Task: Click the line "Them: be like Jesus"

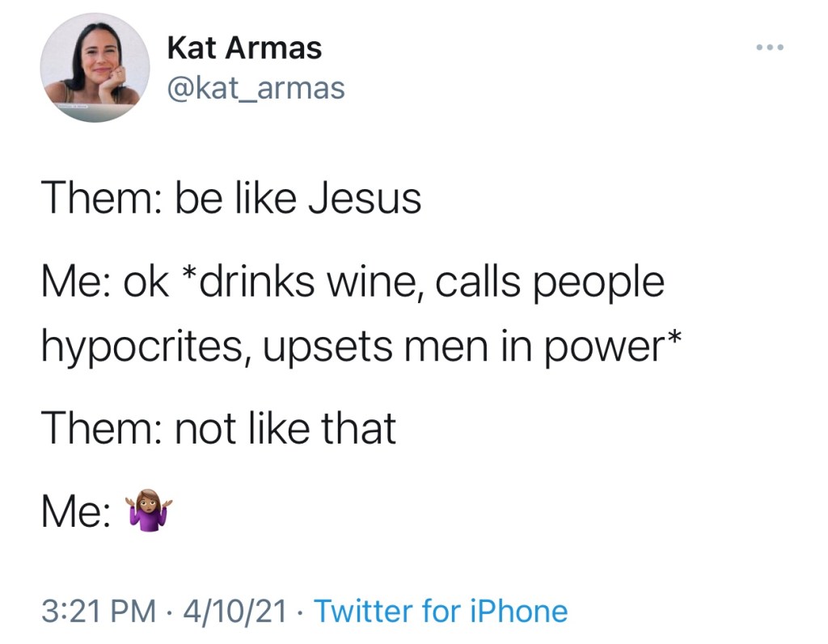Action: pyautogui.click(x=231, y=199)
